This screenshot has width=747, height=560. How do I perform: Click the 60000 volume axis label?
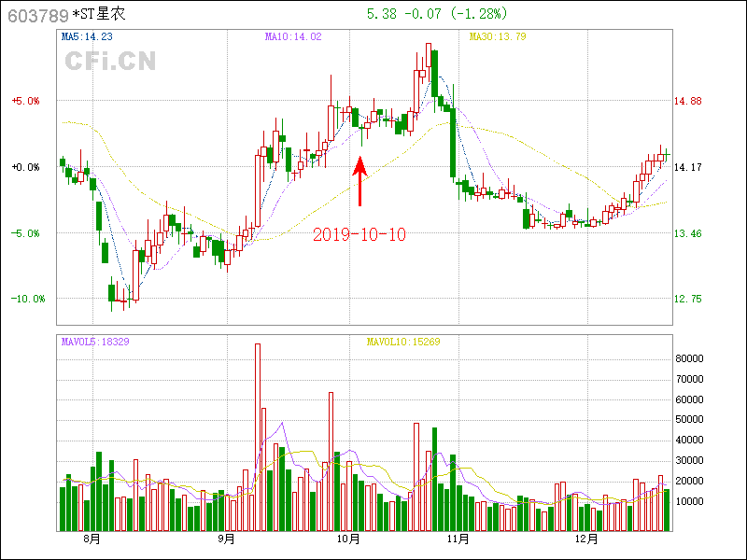pos(689,399)
